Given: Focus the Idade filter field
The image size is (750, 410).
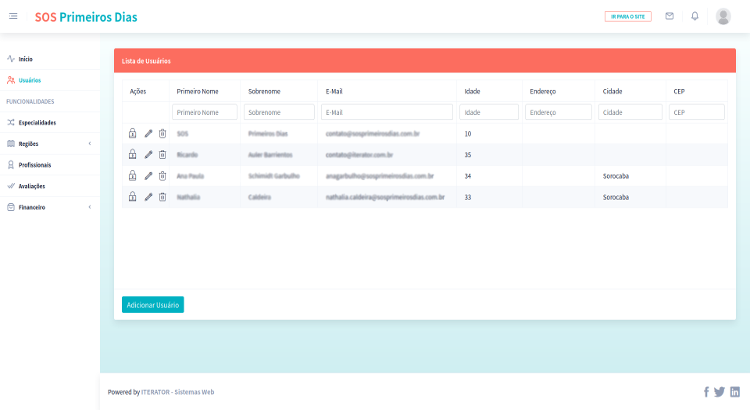Looking at the screenshot, I should (489, 112).
